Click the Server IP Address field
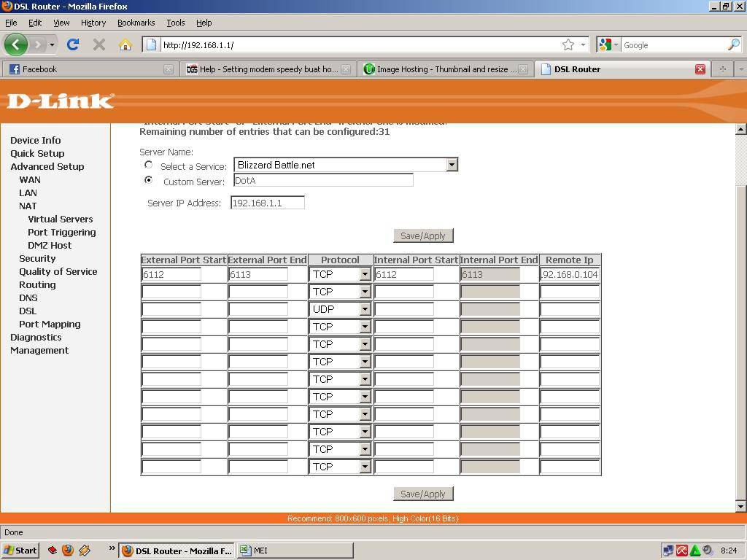 tap(268, 203)
